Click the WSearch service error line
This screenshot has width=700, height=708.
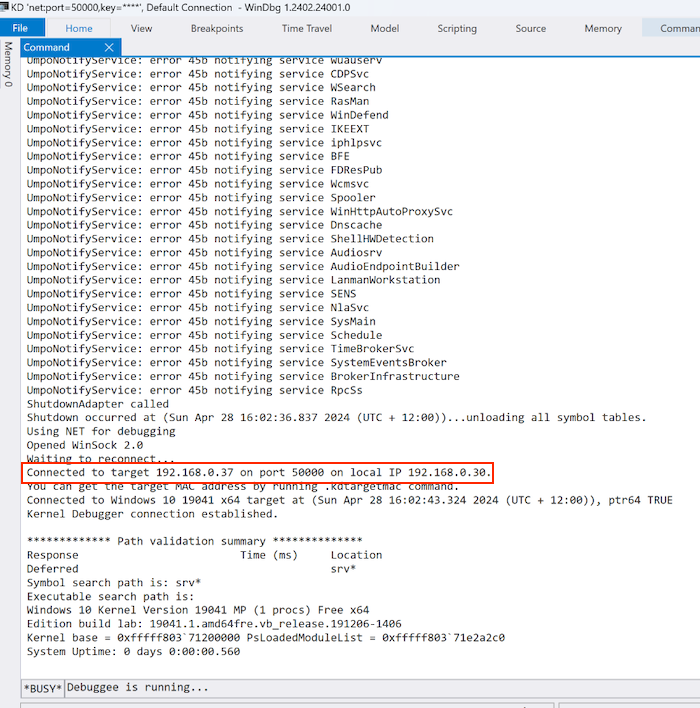(201, 87)
